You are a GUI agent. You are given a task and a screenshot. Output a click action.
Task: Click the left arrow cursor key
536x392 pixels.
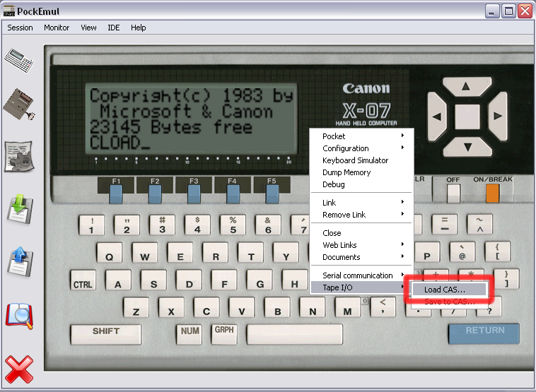(437, 117)
